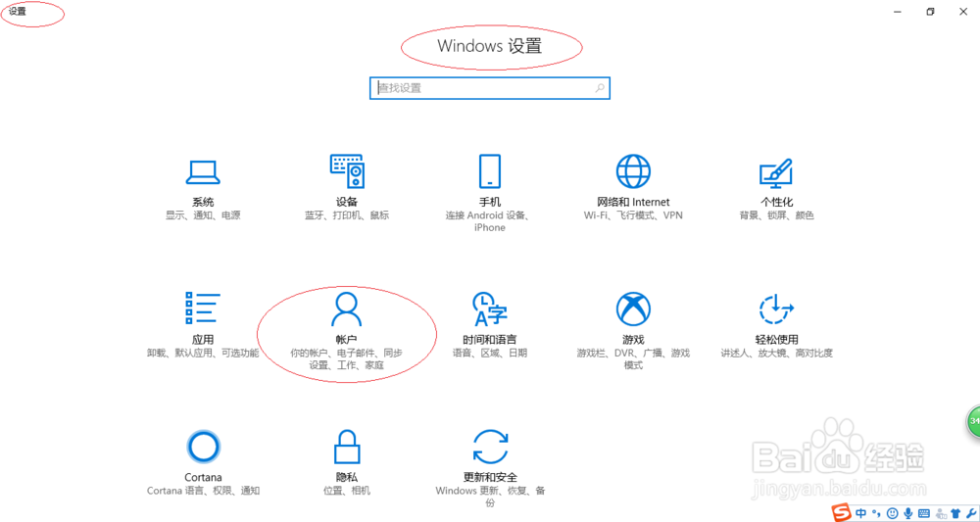Open the 设备 (Devices) settings category
Image resolution: width=980 pixels, height=522 pixels.
coord(347,187)
